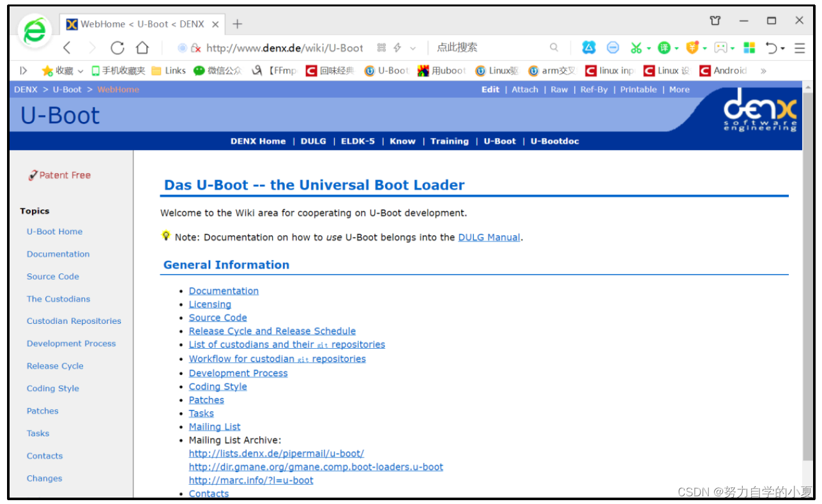Click the gamepad extension icon

pos(720,47)
